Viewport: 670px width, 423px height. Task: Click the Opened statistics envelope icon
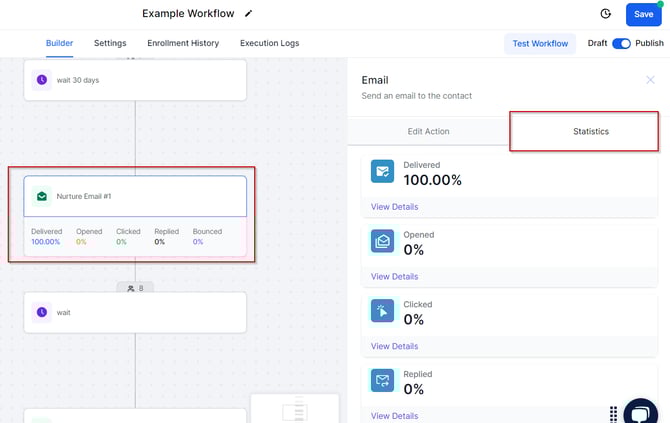click(x=382, y=241)
